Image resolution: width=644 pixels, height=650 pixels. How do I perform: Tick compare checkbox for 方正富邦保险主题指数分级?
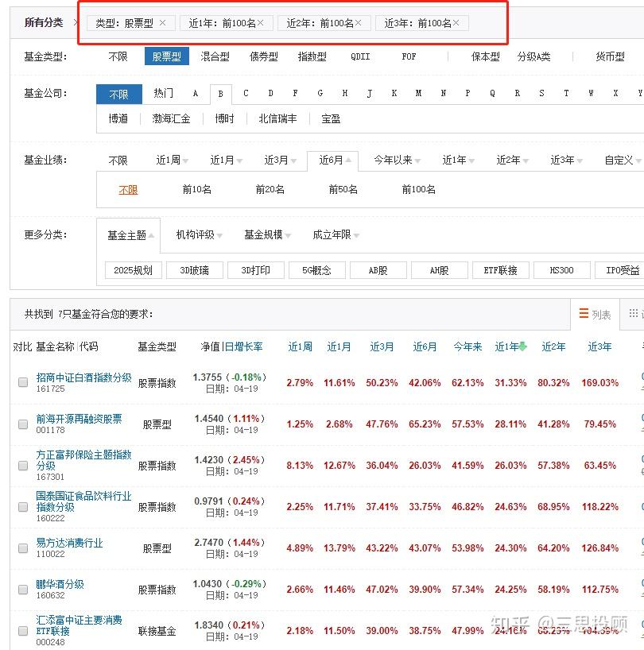(23, 466)
